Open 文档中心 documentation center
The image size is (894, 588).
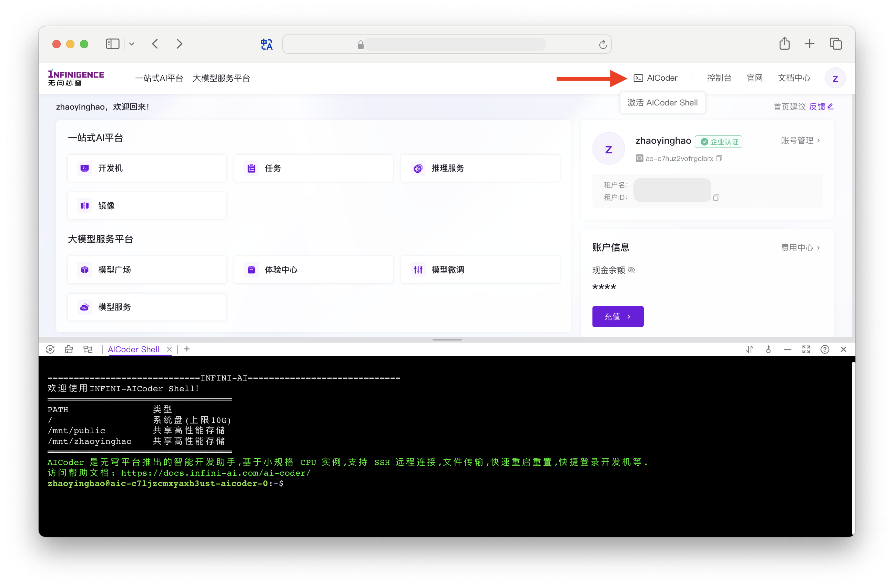(794, 78)
